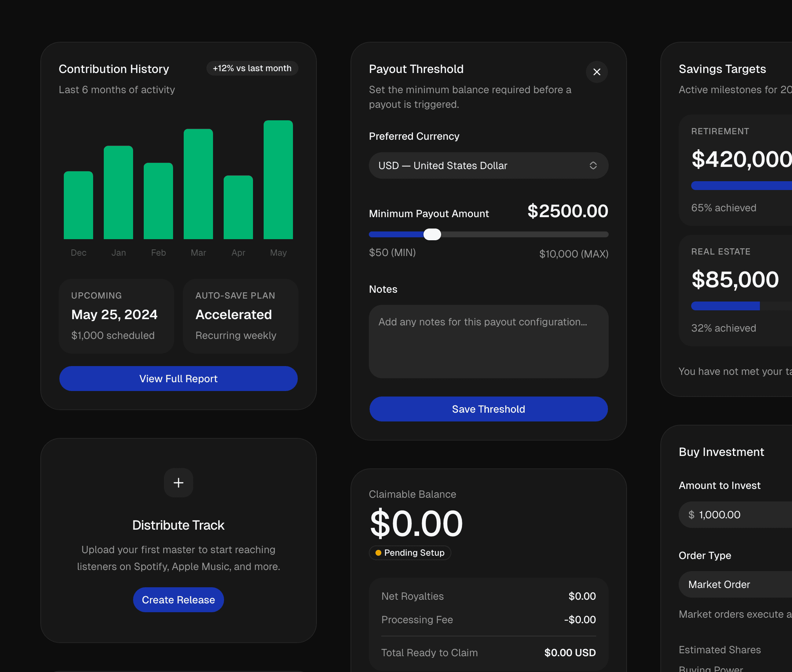Screen dimensions: 792x672
Task: Select the March bar in Contribution History
Action: tap(198, 184)
